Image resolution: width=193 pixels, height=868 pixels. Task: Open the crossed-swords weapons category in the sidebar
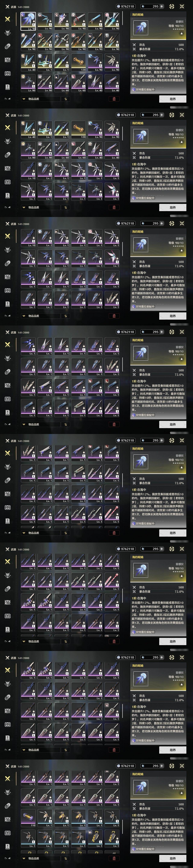tap(7, 19)
